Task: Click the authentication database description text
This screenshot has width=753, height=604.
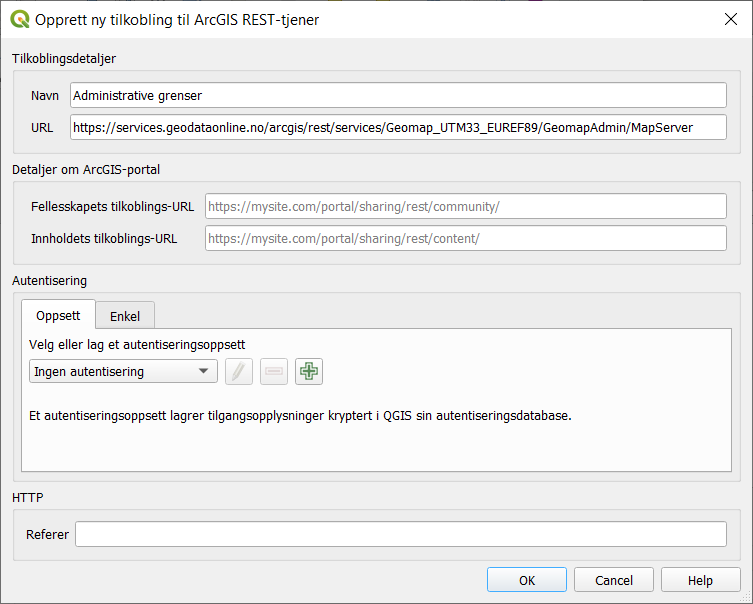Action: click(x=300, y=415)
